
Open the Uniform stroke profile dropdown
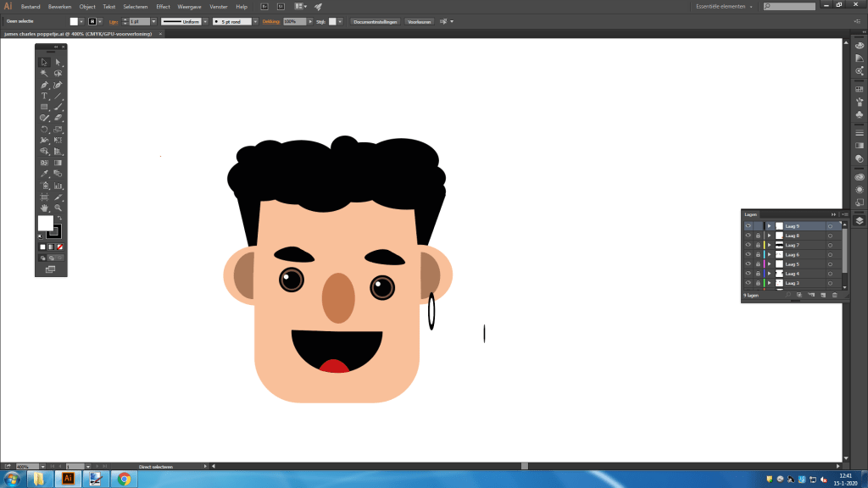click(x=204, y=20)
